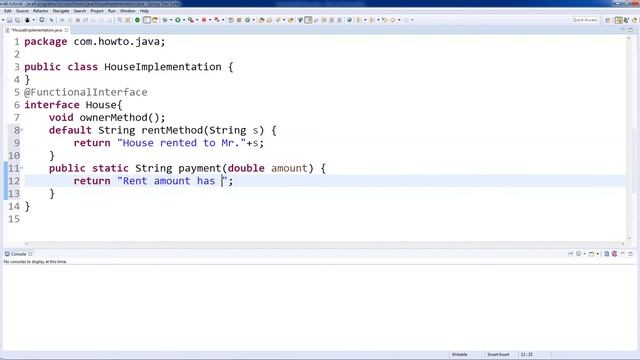Image resolution: width=640 pixels, height=360 pixels.
Task: Click the Writable status bar field
Action: pyautogui.click(x=460, y=354)
